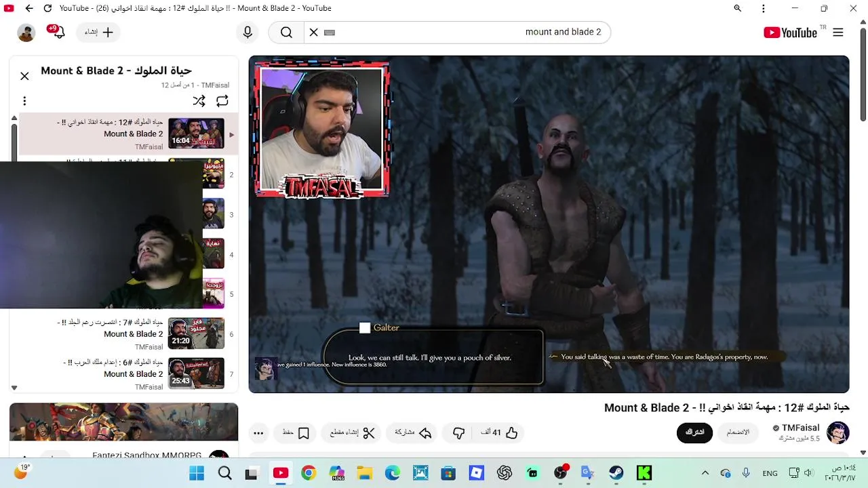Viewport: 868px width, 488px height.
Task: Open the weather widget showing 19°
Action: (x=21, y=472)
